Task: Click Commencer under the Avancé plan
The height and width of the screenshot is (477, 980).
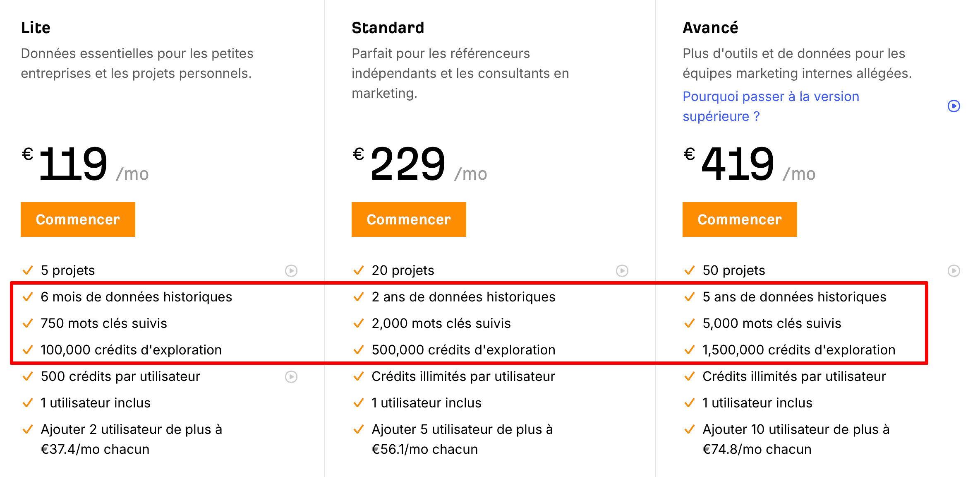Action: point(739,219)
